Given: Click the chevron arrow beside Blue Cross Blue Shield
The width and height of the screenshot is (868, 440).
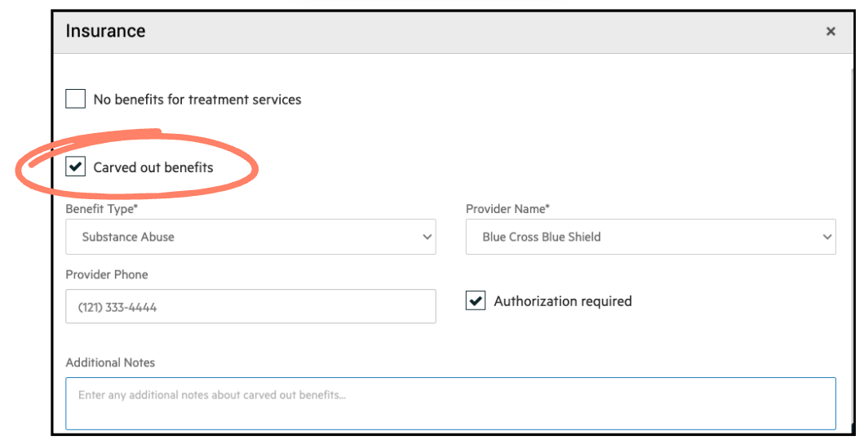Looking at the screenshot, I should pos(827,237).
